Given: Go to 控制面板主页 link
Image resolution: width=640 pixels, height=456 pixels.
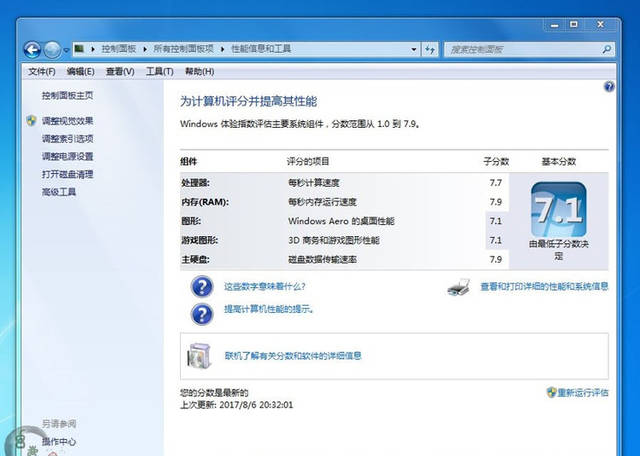Looking at the screenshot, I should 67,96.
